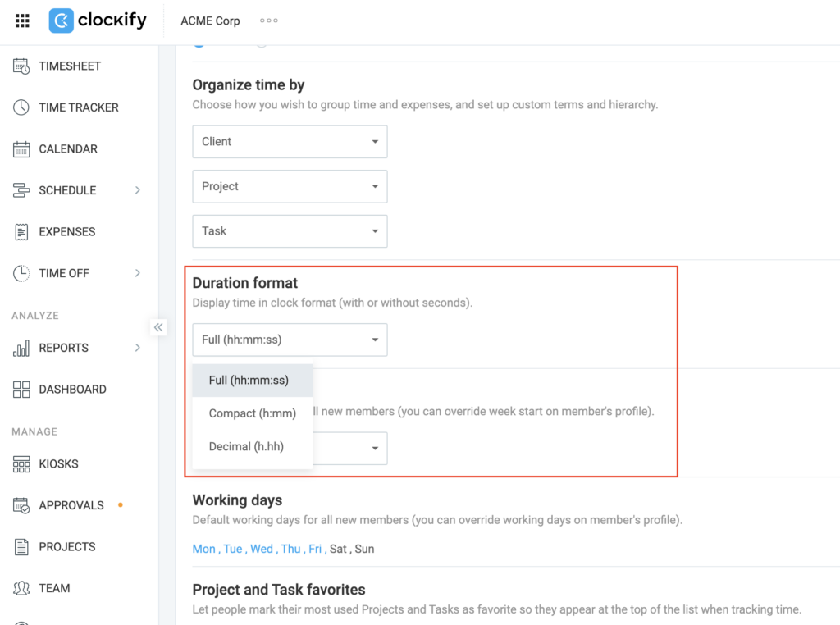Expand the Reports submenu chevron
The height and width of the screenshot is (625, 840).
click(138, 348)
